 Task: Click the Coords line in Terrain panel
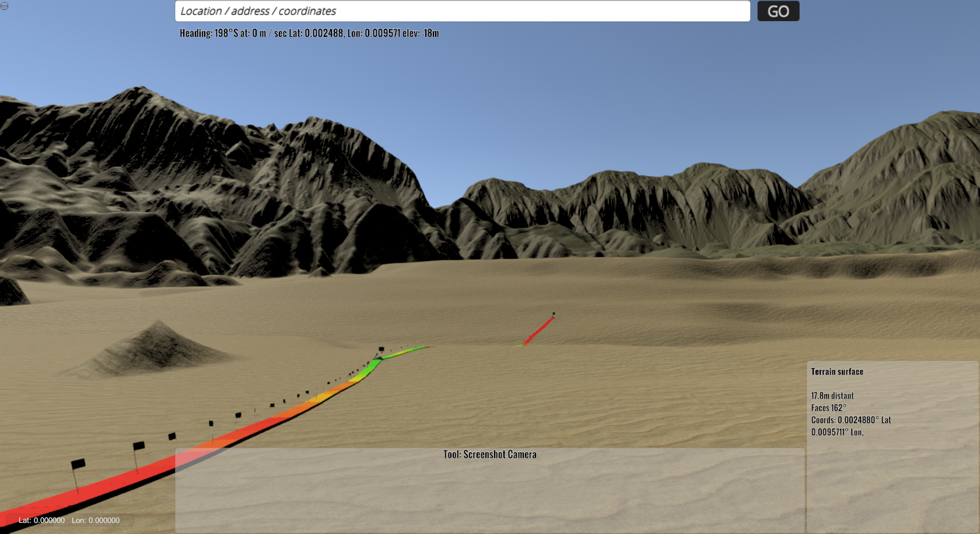[850, 420]
